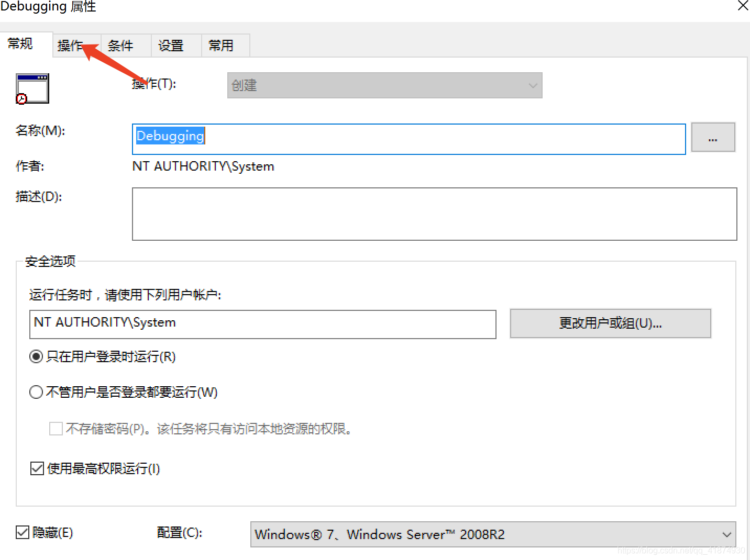Viewport: 750px width, 560px height.
Task: Click the 更改用户或组(U)... button
Action: pos(610,323)
